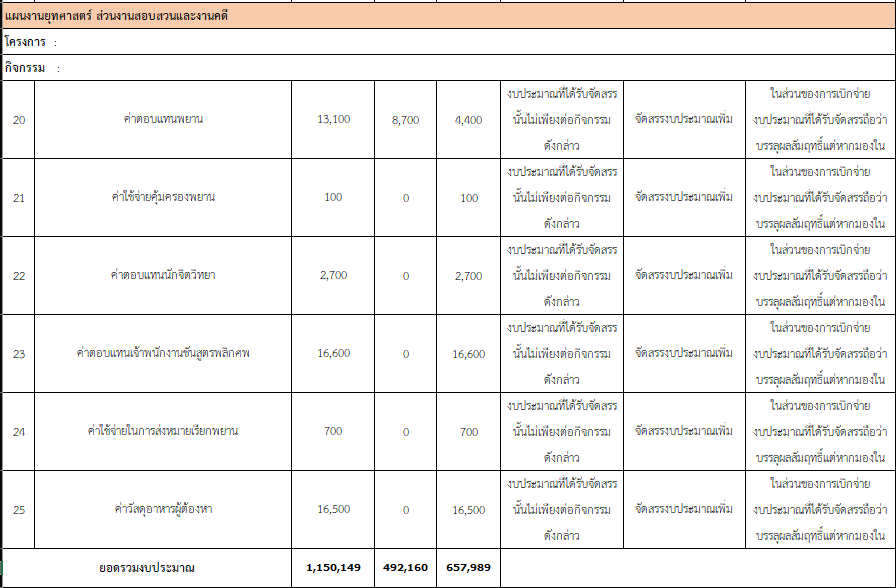
Task: Click the 13,100 budget cell
Action: (333, 120)
